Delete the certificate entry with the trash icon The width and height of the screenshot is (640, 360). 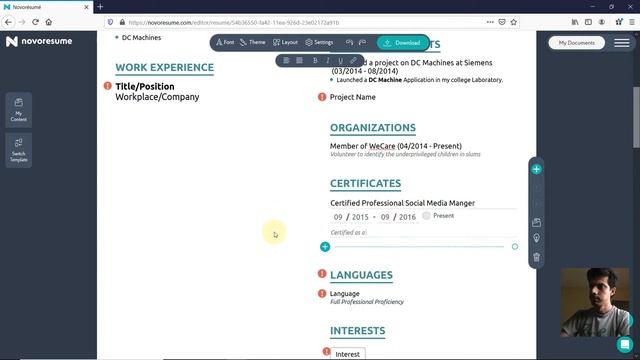pyautogui.click(x=536, y=257)
